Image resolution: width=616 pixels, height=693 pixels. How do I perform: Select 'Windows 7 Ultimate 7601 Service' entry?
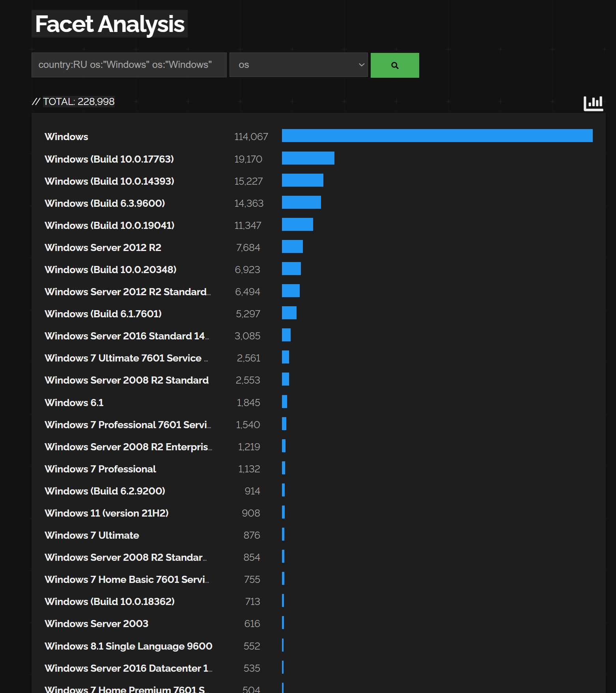click(126, 358)
